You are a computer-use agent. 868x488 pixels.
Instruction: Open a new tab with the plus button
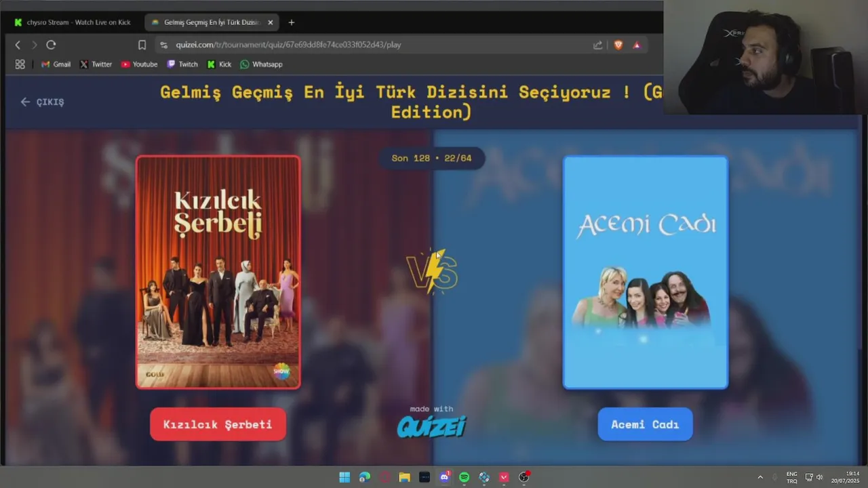pyautogui.click(x=292, y=22)
